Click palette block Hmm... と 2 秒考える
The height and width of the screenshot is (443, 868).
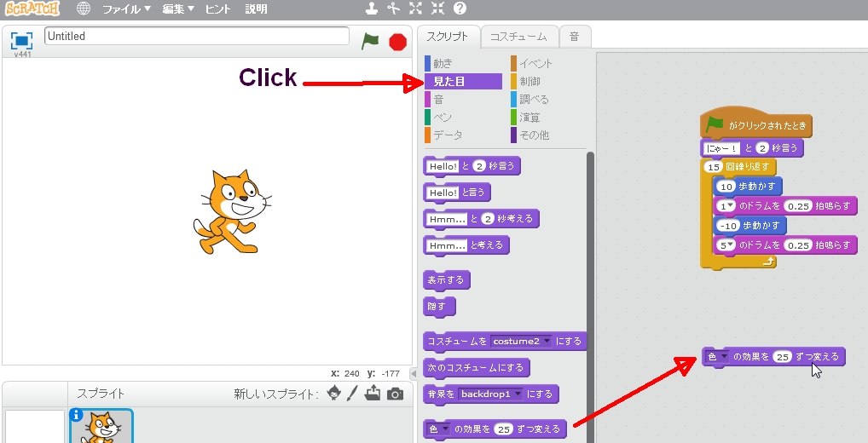click(481, 218)
